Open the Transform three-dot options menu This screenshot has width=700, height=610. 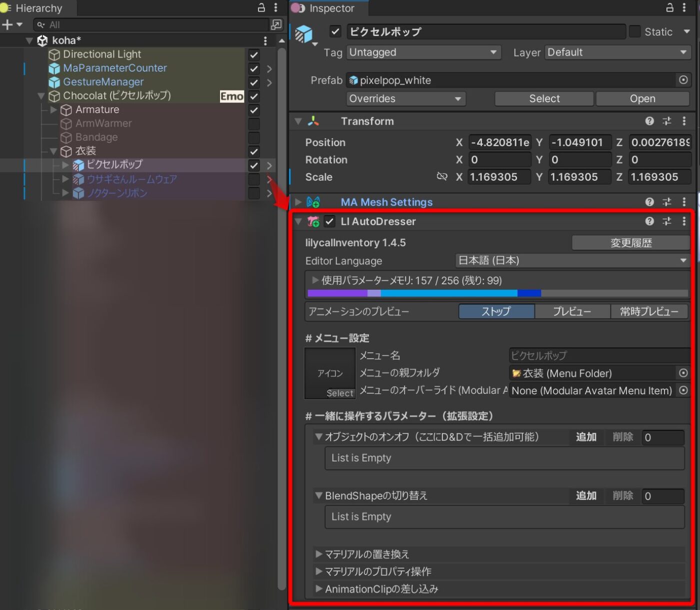point(684,121)
